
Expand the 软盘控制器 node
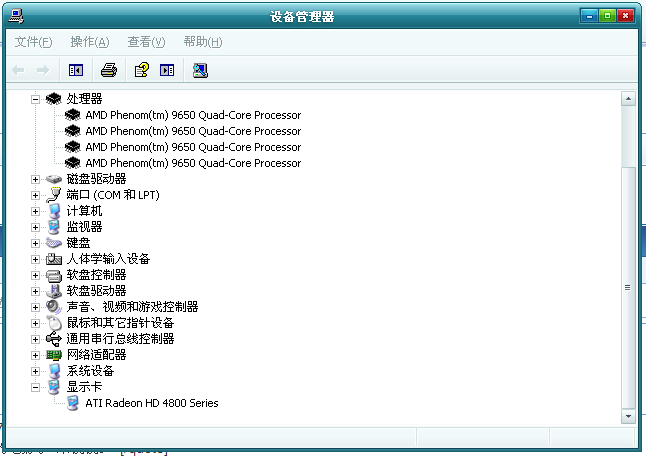tap(35, 275)
